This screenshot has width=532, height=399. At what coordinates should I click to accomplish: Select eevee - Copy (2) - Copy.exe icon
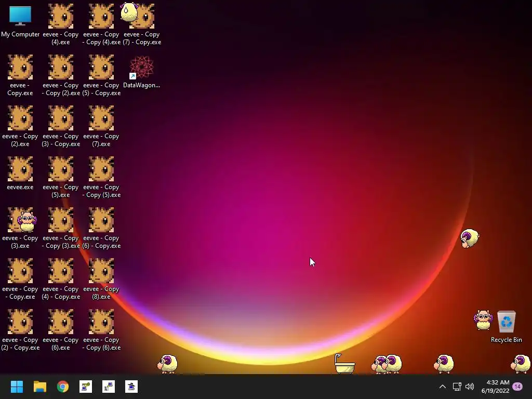pyautogui.click(x=20, y=330)
